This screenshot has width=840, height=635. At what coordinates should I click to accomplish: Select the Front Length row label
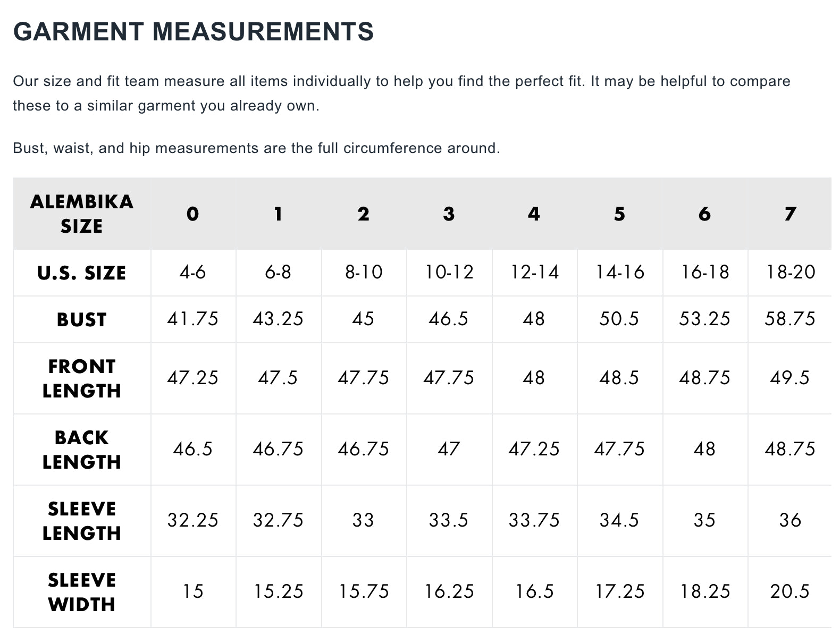point(82,378)
